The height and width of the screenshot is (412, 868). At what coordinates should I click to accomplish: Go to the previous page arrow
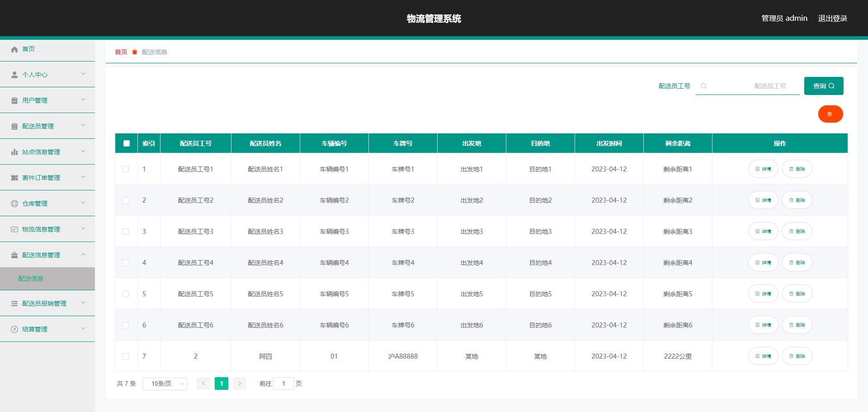pyautogui.click(x=203, y=384)
